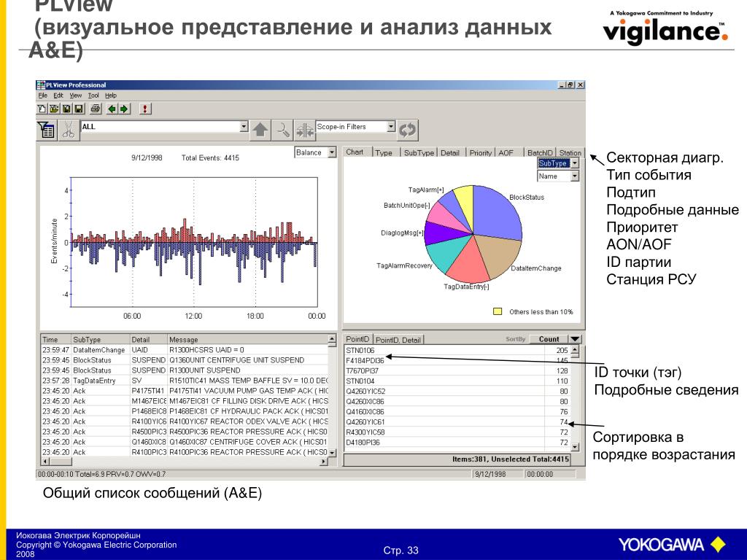The width and height of the screenshot is (747, 560).
Task: Click the New file toolbar icon
Action: 42,109
